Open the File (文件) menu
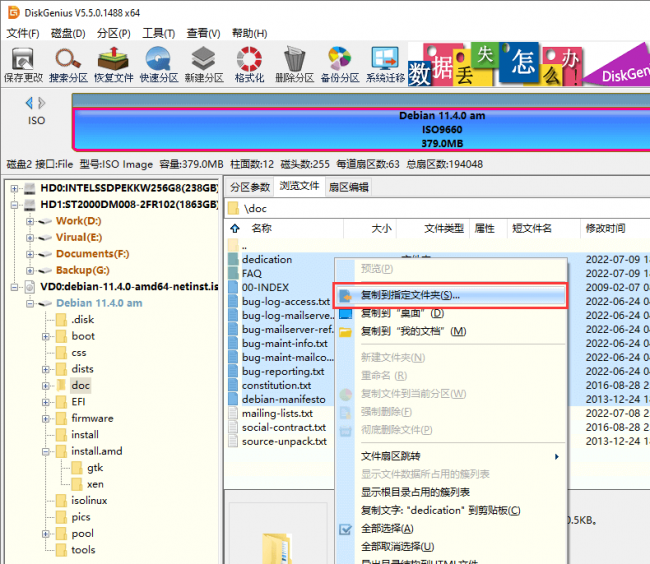Screen dimensions: 650x564 coord(23,33)
